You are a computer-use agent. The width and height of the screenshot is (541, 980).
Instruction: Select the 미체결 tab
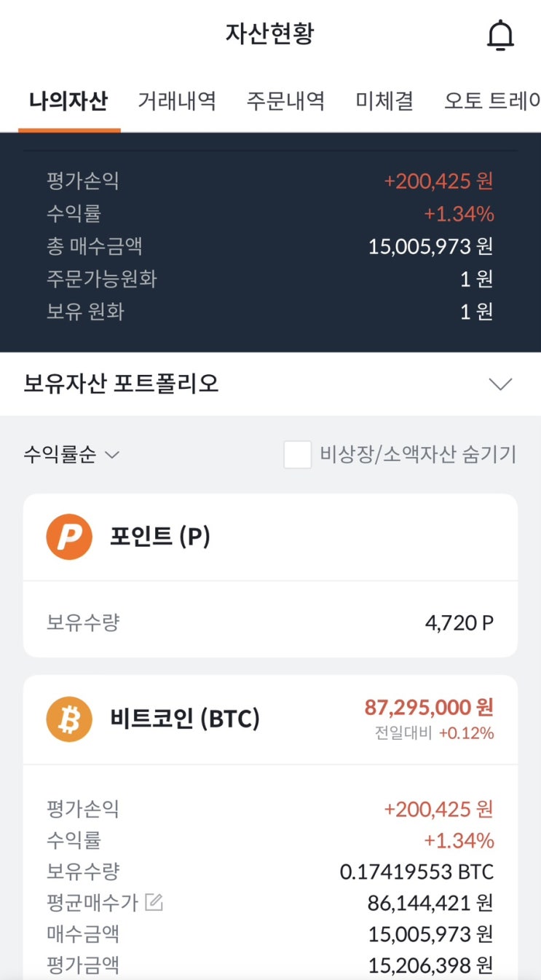click(384, 100)
